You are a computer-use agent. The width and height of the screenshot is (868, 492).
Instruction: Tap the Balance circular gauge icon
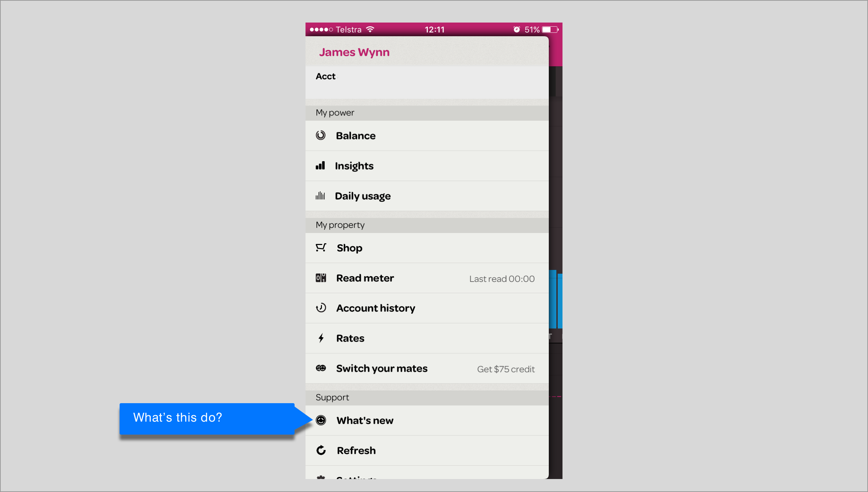(321, 136)
